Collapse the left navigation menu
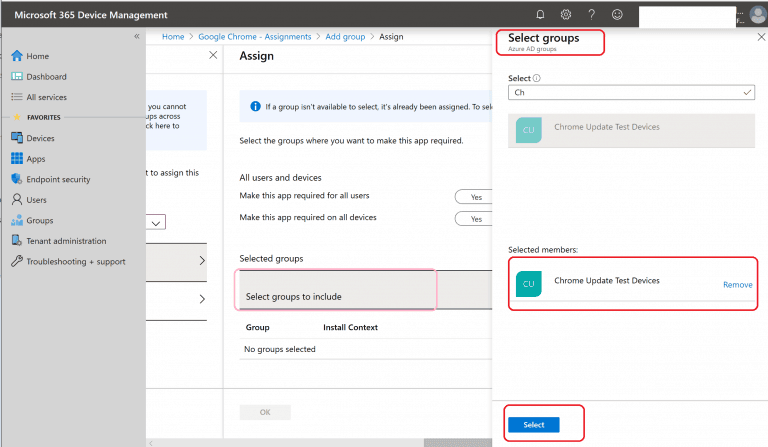The image size is (768, 447). [x=137, y=36]
